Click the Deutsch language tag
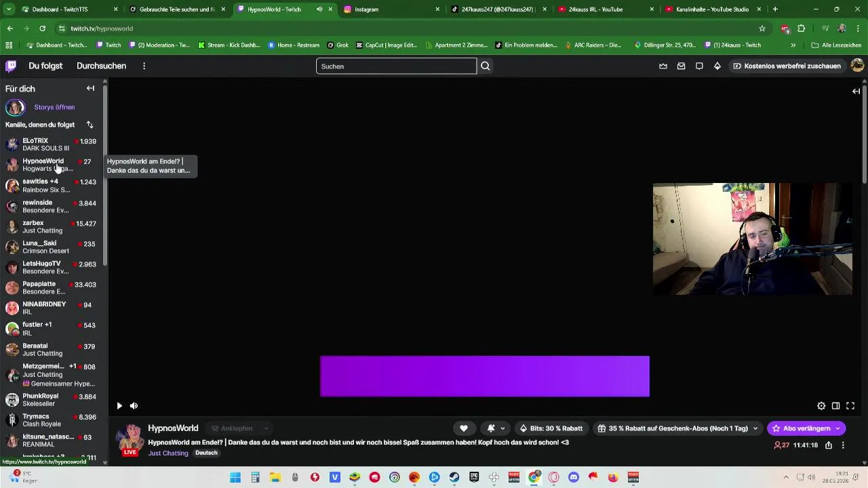Image resolution: width=868 pixels, height=488 pixels. click(x=206, y=453)
